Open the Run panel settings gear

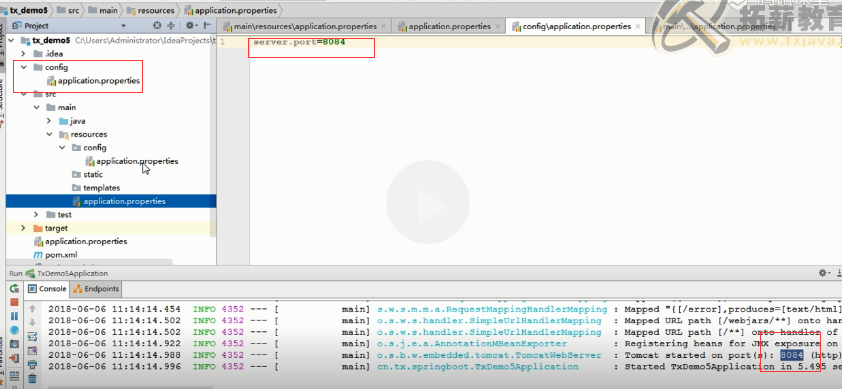(x=824, y=273)
